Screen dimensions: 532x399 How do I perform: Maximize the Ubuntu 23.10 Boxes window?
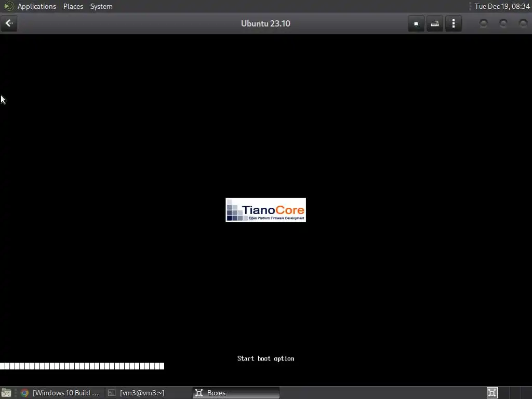coord(503,23)
